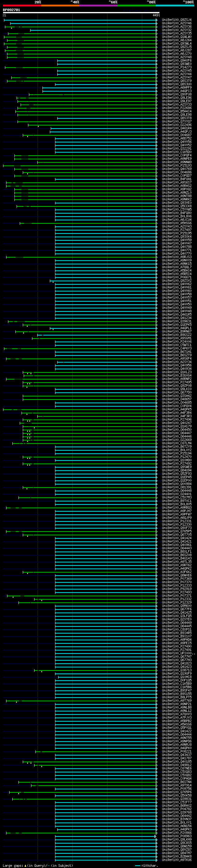Select the UniRef100_P27497 label
The image size is (197, 868).
(177, 230)
